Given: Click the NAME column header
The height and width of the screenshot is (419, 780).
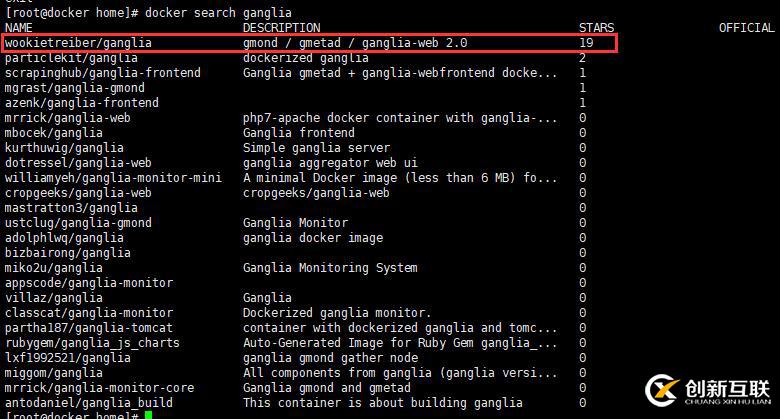Looking at the screenshot, I should point(19,28).
